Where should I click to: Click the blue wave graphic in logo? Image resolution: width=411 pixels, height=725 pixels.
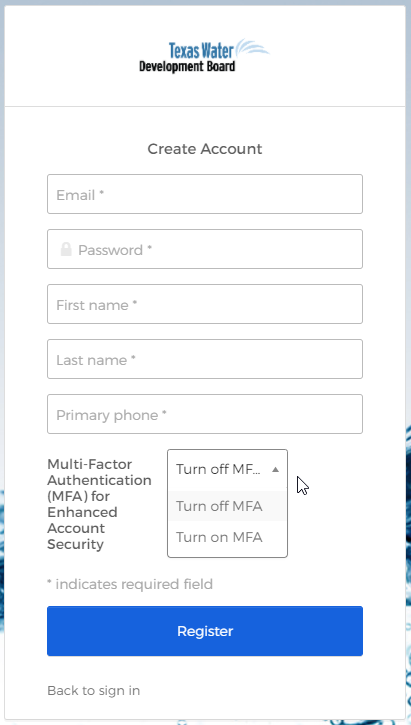[252, 48]
